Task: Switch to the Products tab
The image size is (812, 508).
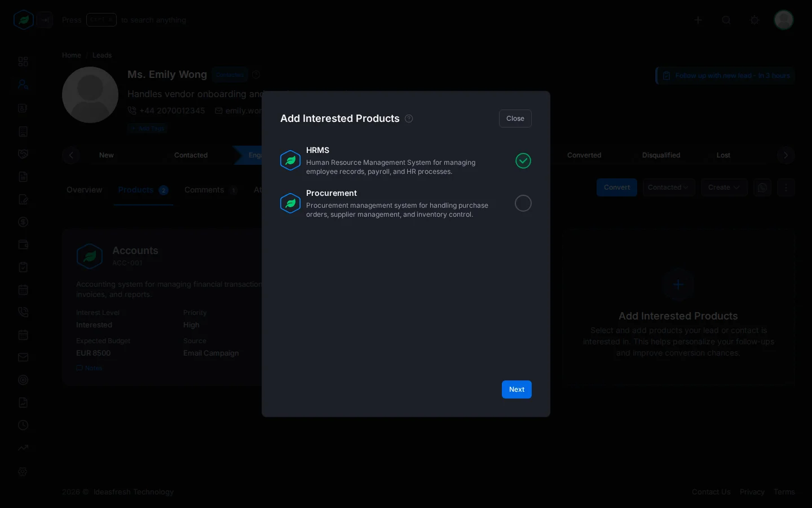Action: [x=143, y=190]
